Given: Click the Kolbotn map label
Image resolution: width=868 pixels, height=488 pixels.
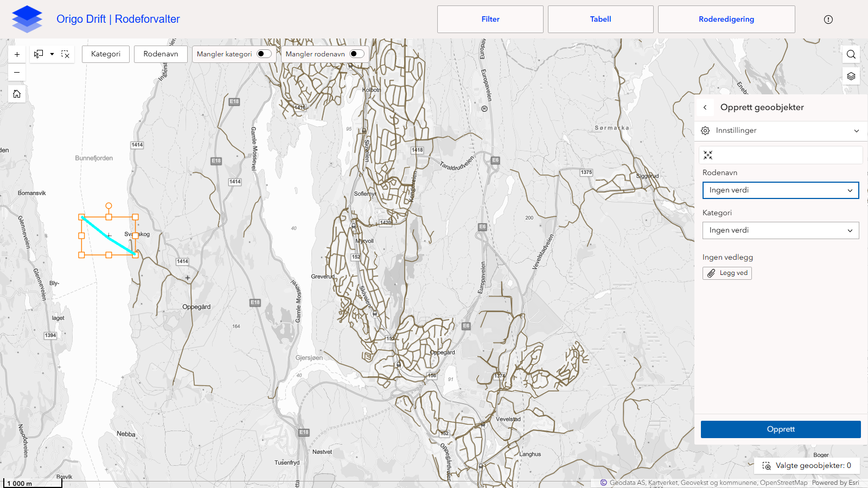Looking at the screenshot, I should click(x=372, y=90).
